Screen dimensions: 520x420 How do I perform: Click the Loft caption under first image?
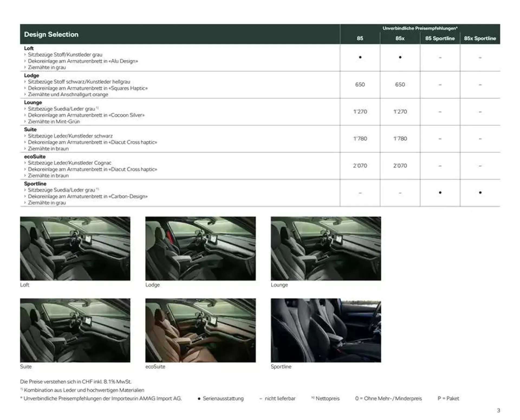pos(25,285)
